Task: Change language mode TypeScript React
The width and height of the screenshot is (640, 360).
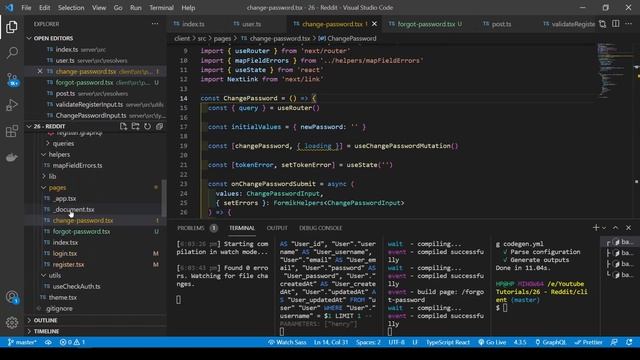Action: (448, 342)
